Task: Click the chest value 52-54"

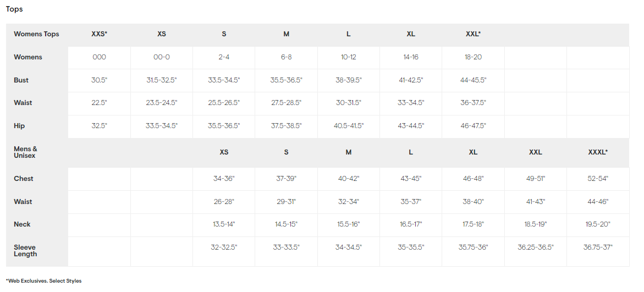Action: coord(598,179)
